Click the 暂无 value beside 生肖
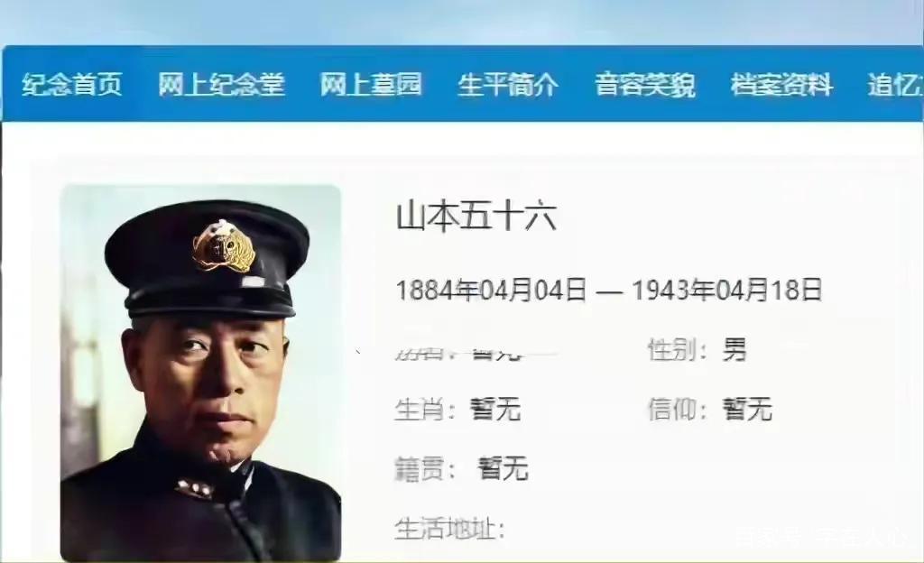 click(495, 410)
